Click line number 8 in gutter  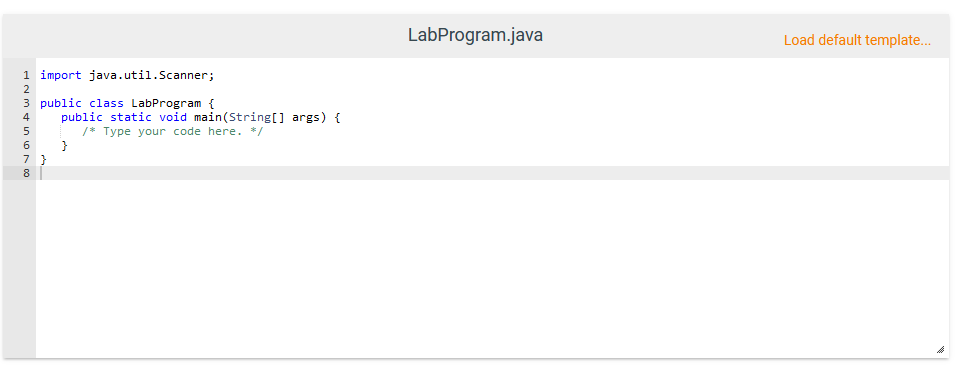(x=26, y=173)
